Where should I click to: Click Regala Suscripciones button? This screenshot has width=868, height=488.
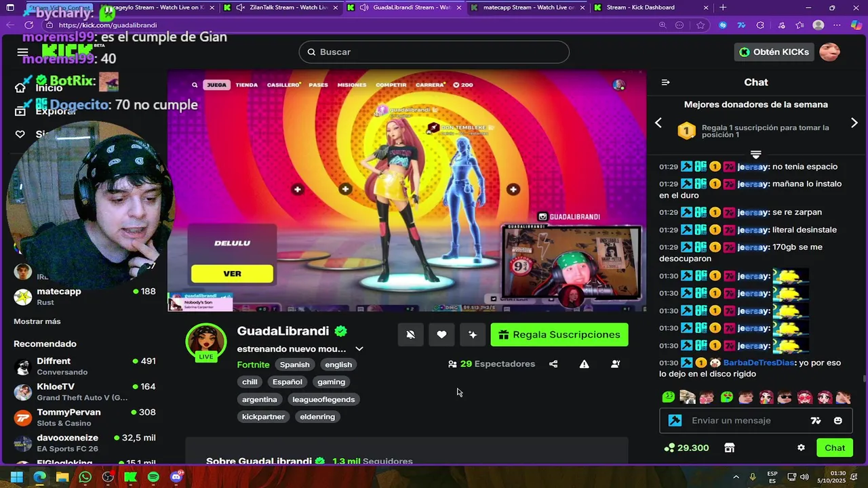[559, 335]
